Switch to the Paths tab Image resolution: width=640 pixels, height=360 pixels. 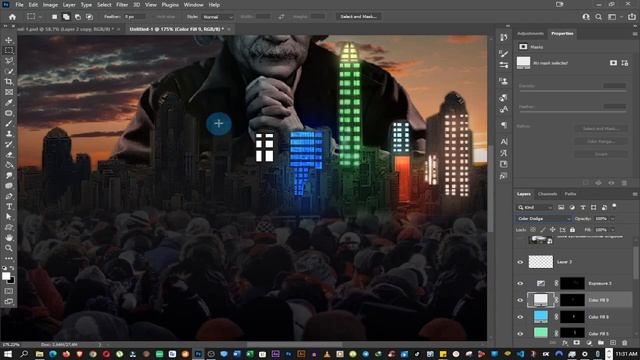(x=570, y=194)
